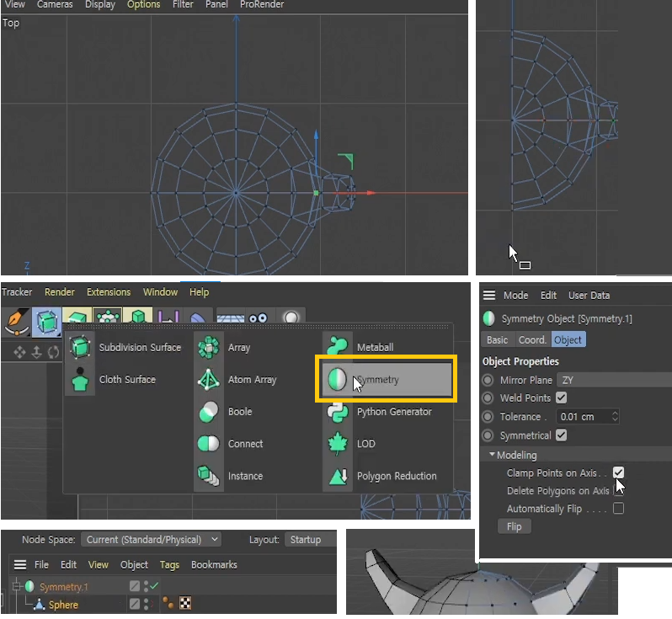The image size is (672, 619).
Task: Switch to the Coord. tab
Action: click(532, 339)
